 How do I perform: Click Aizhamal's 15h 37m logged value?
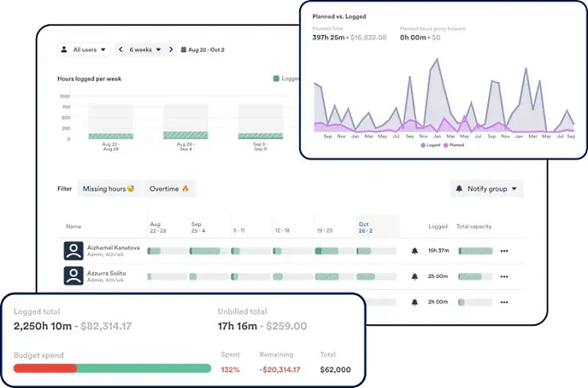[438, 250]
